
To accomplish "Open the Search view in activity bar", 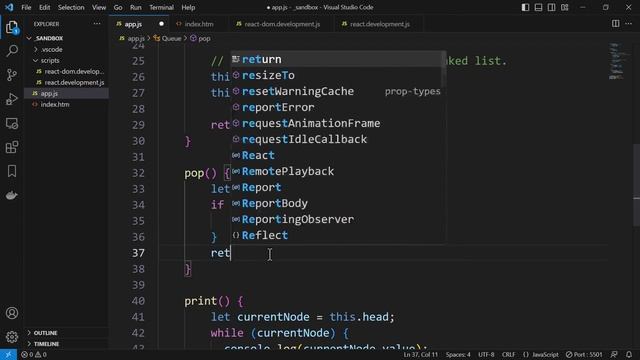I will [x=12, y=51].
